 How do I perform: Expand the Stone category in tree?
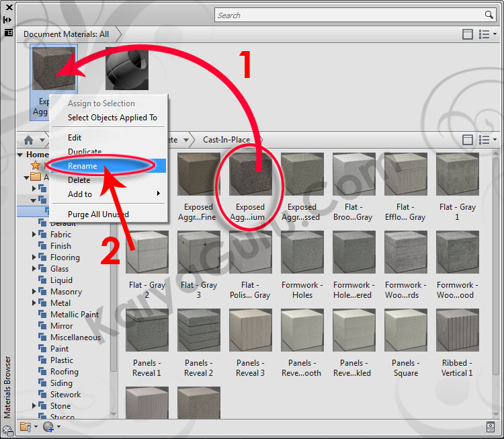(x=34, y=406)
